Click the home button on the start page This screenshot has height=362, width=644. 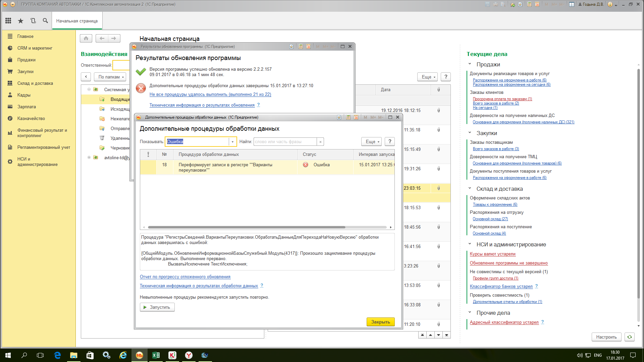coord(86,38)
